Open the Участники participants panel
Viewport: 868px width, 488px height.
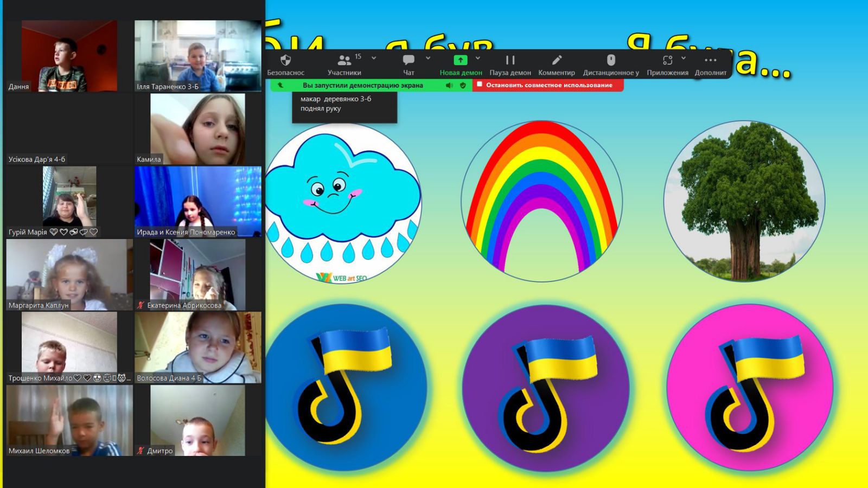click(x=344, y=65)
